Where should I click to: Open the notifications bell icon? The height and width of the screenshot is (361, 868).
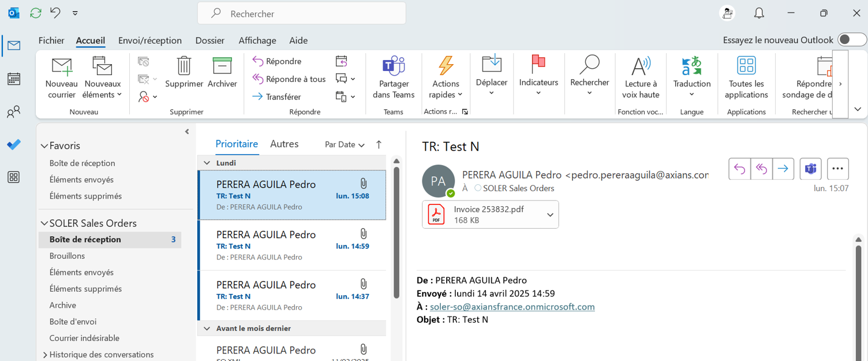click(x=759, y=13)
